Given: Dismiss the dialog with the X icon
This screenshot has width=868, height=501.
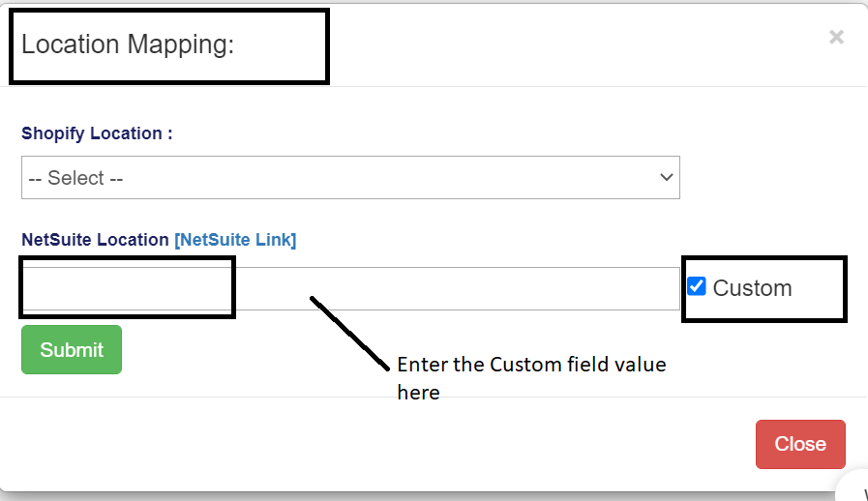Looking at the screenshot, I should 836,37.
